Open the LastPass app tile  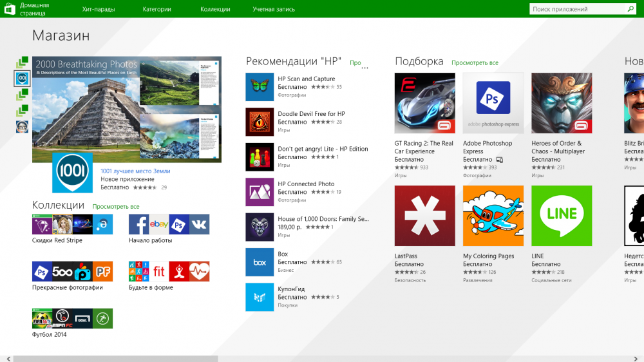424,216
